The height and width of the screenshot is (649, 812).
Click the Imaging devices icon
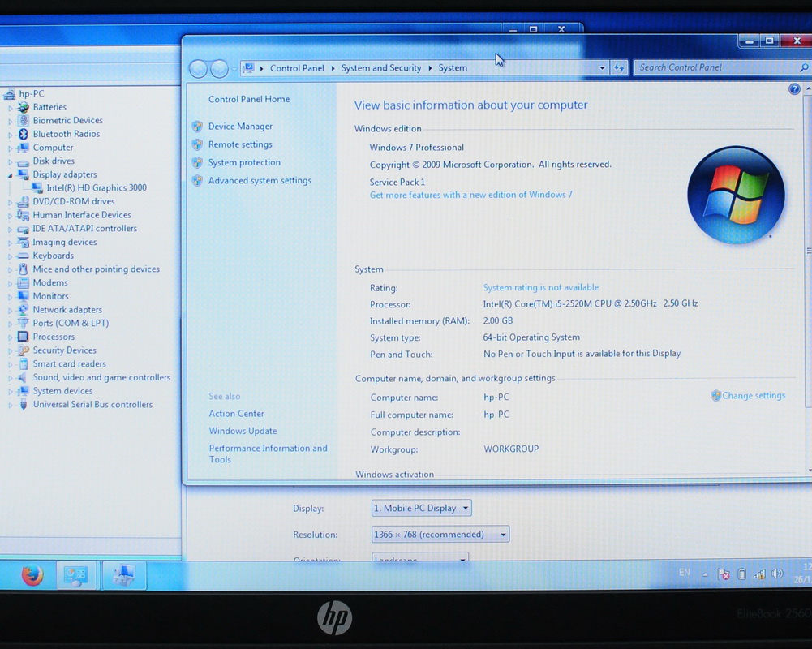[x=24, y=242]
